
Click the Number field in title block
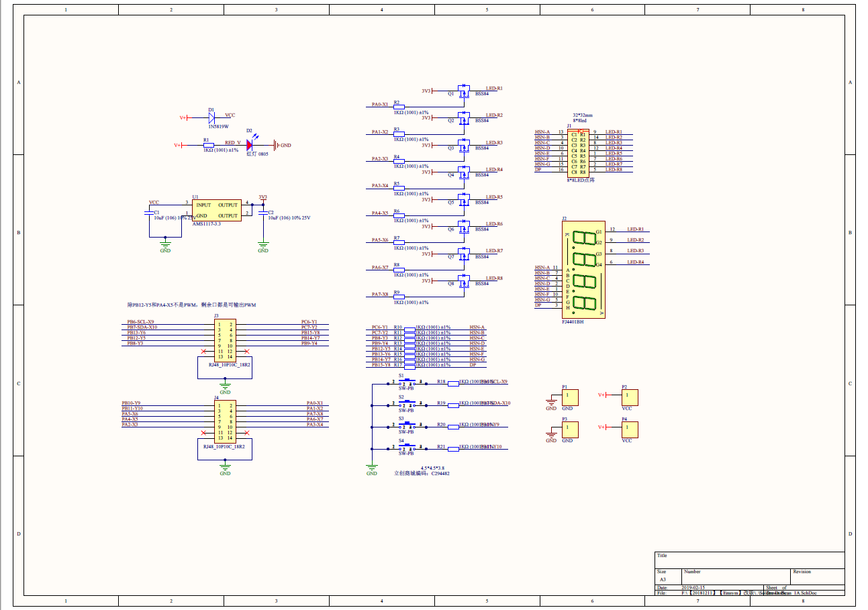(x=736, y=576)
